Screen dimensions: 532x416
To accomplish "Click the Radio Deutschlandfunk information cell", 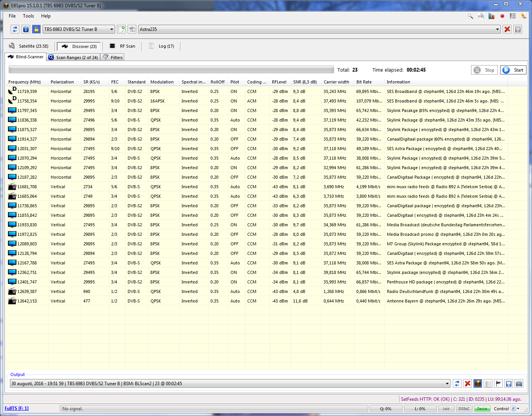I will [x=446, y=291].
